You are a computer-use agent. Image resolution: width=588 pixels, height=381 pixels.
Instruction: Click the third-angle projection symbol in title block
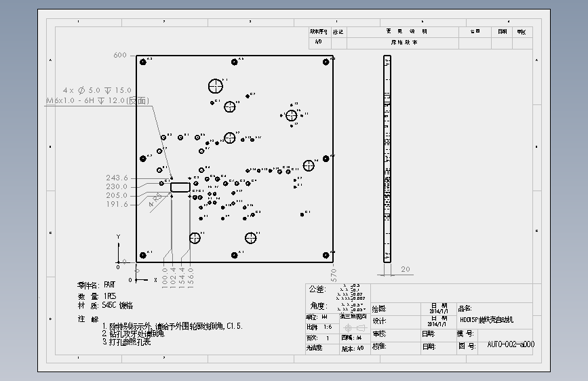coord(355,329)
